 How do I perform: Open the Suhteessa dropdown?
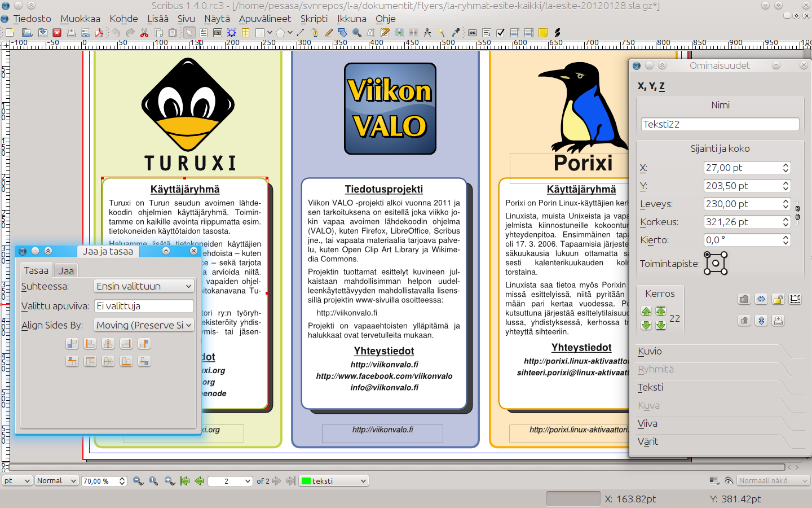[144, 286]
